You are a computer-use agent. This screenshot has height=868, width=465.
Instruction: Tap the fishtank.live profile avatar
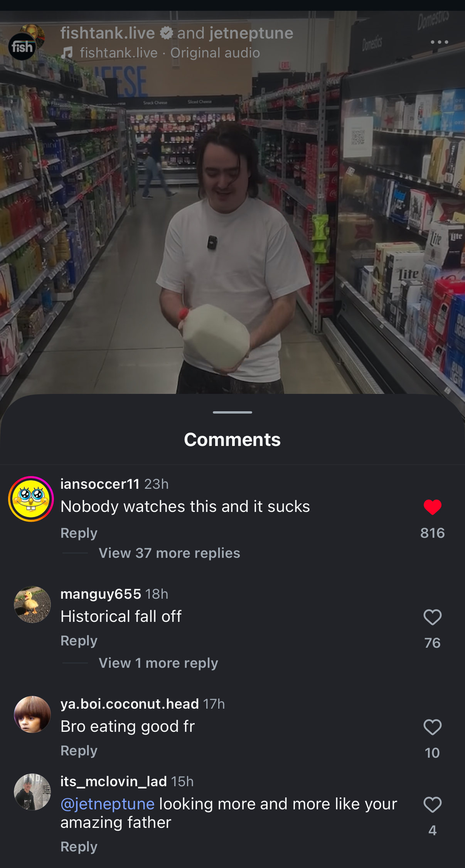pos(22,47)
